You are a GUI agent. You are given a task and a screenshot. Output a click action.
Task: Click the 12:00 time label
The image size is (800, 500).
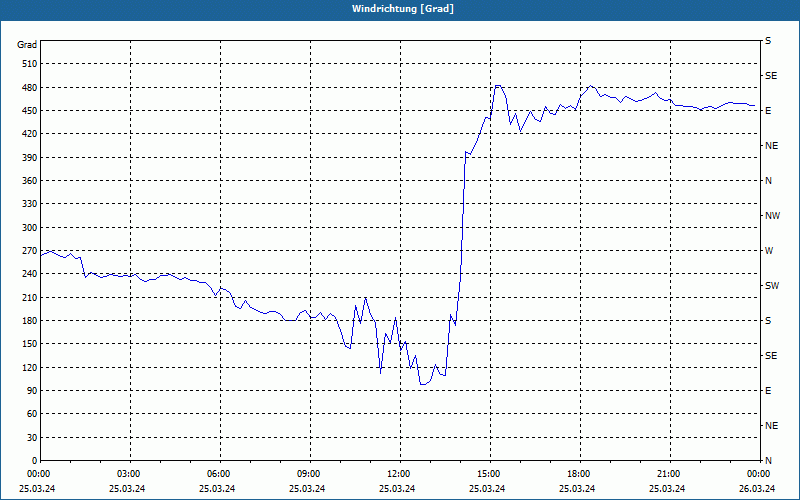click(398, 474)
